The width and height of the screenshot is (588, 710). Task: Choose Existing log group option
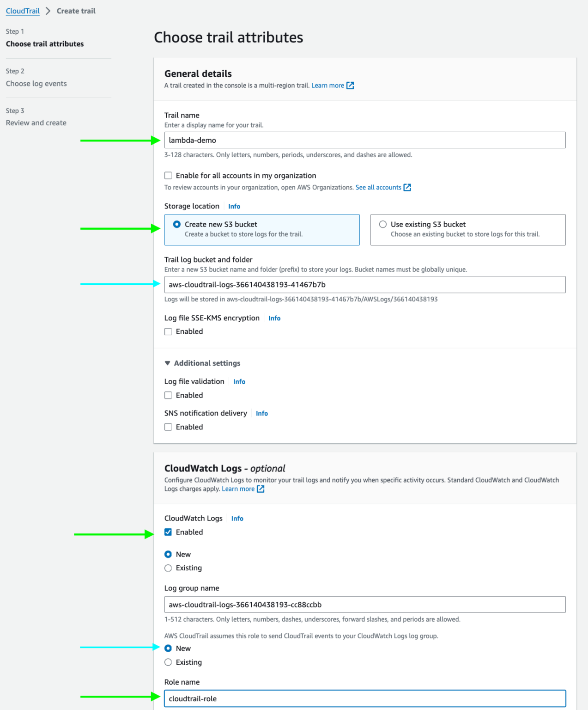point(168,568)
